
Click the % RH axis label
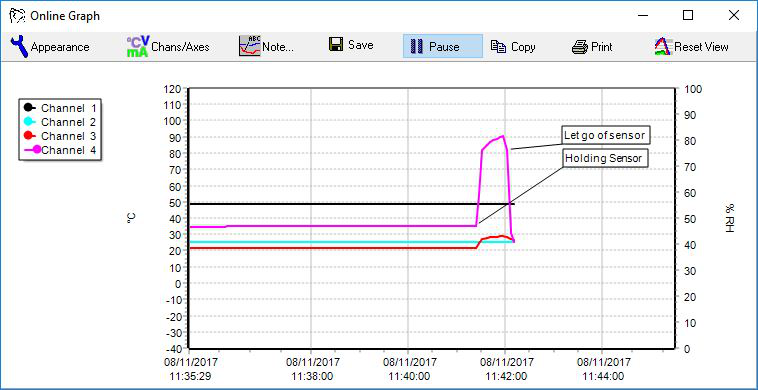[729, 218]
